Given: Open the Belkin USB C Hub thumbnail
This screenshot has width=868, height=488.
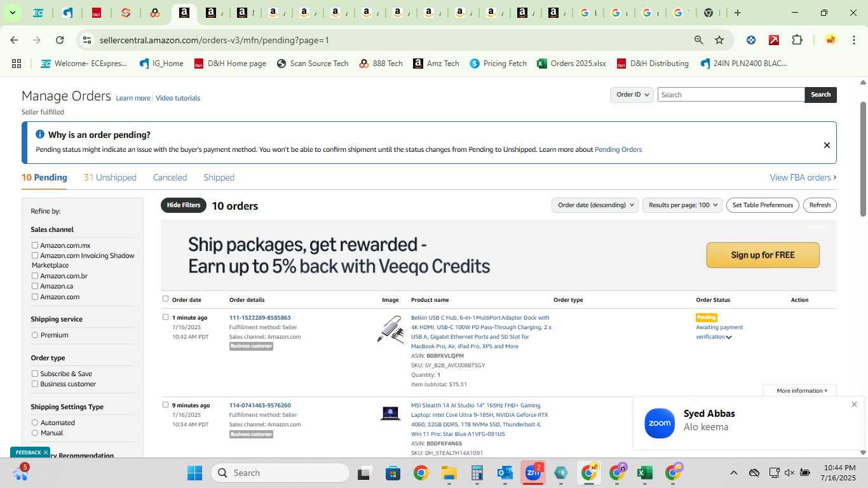Looking at the screenshot, I should [390, 329].
